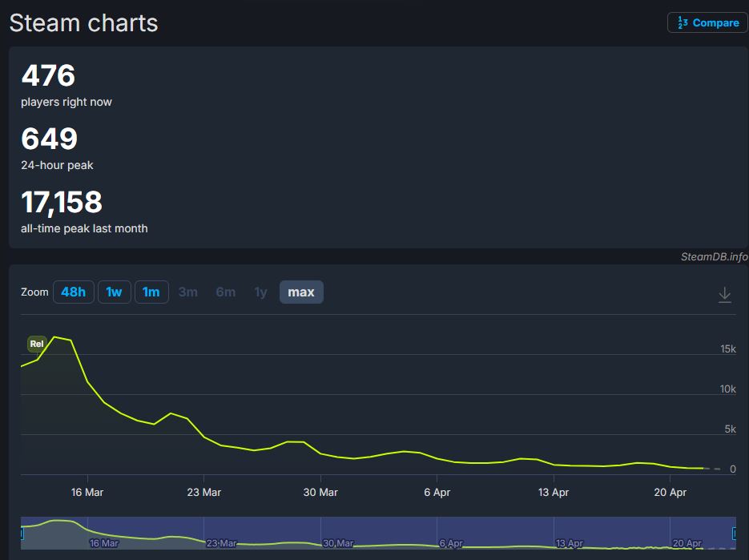749x560 pixels.
Task: Click the 20 Apr axis label
Action: click(670, 492)
